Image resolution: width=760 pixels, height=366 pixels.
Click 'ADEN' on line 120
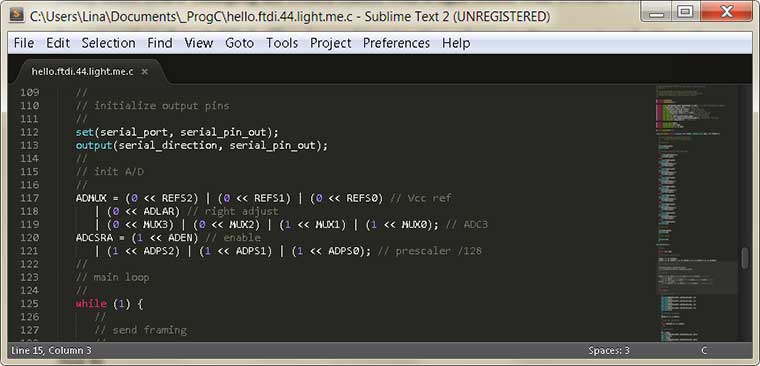pyautogui.click(x=180, y=238)
